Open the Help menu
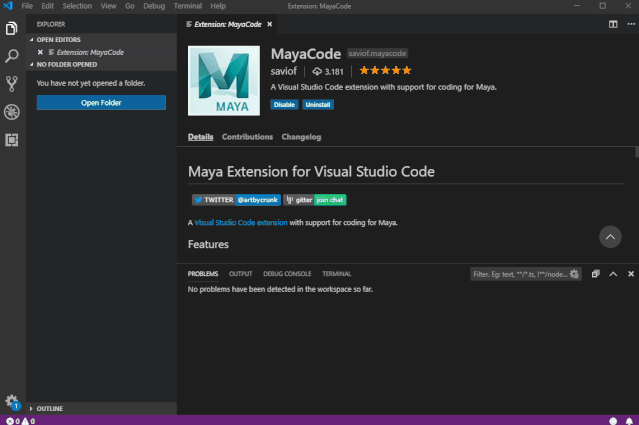This screenshot has height=425, width=639. [x=218, y=6]
